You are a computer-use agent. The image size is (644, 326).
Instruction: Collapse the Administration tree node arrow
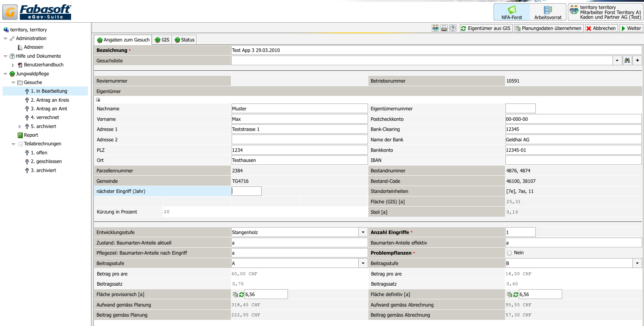5,39
